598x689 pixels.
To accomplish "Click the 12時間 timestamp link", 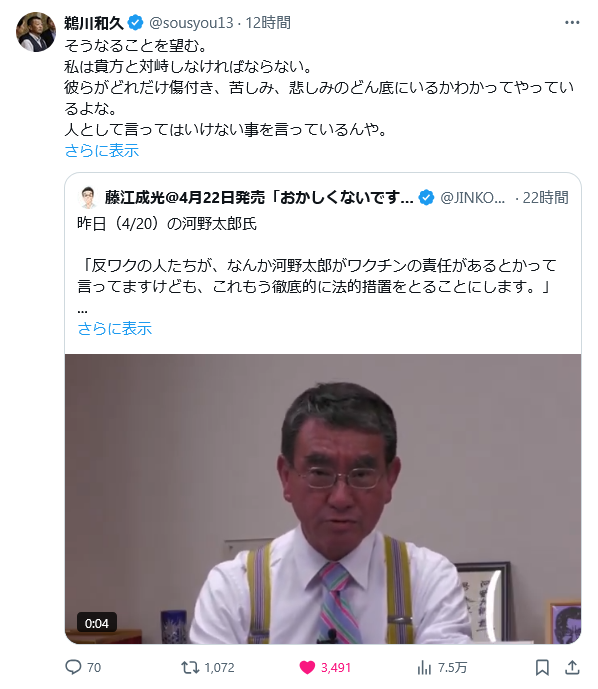I will point(268,22).
